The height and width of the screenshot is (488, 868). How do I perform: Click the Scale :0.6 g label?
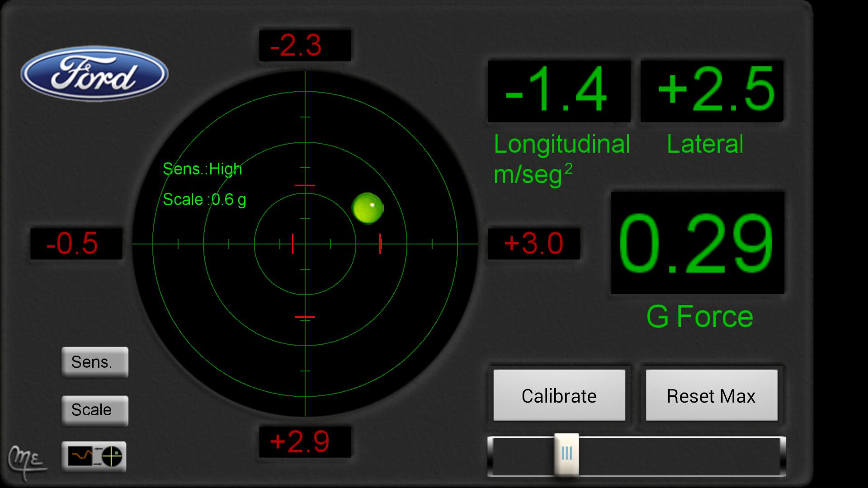pyautogui.click(x=204, y=199)
